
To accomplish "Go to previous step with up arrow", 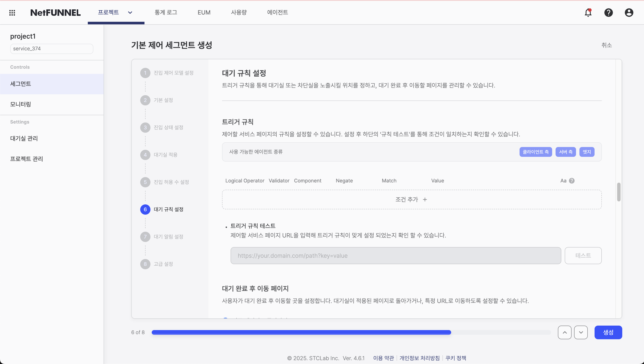I will pyautogui.click(x=565, y=332).
